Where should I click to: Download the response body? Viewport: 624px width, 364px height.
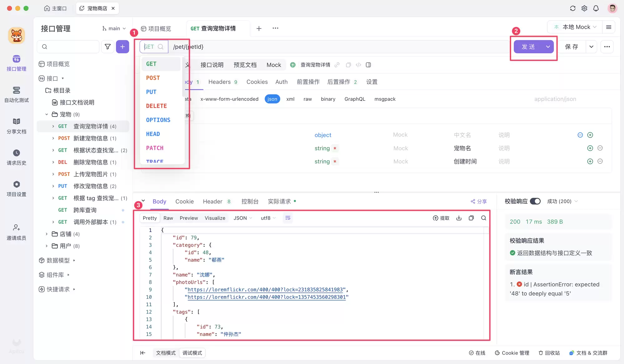point(459,218)
